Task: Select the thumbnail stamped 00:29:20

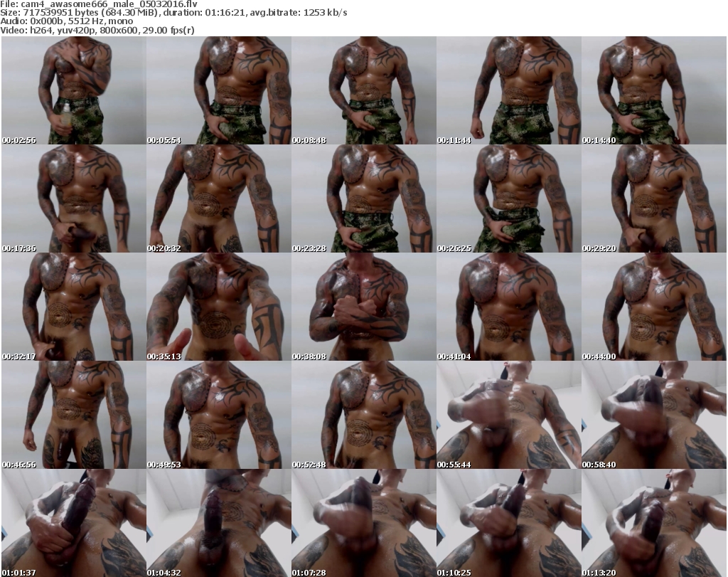Action: [x=654, y=198]
